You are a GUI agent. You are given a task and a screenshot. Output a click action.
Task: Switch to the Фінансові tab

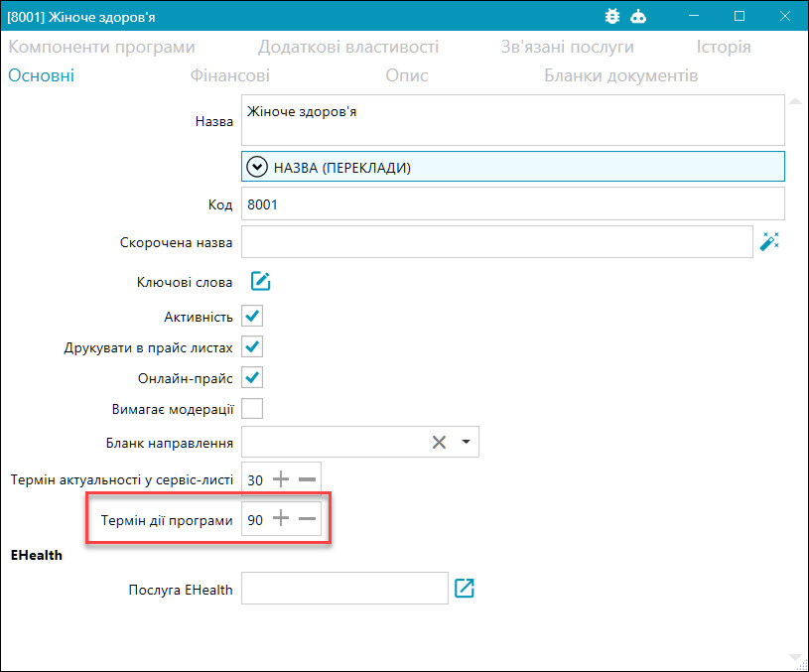pos(229,75)
